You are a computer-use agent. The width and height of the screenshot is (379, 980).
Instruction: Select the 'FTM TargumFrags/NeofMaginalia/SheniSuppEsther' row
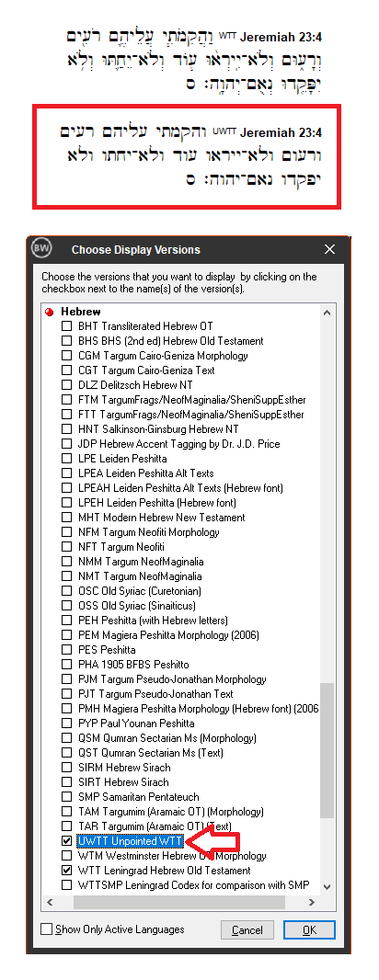coord(192,400)
